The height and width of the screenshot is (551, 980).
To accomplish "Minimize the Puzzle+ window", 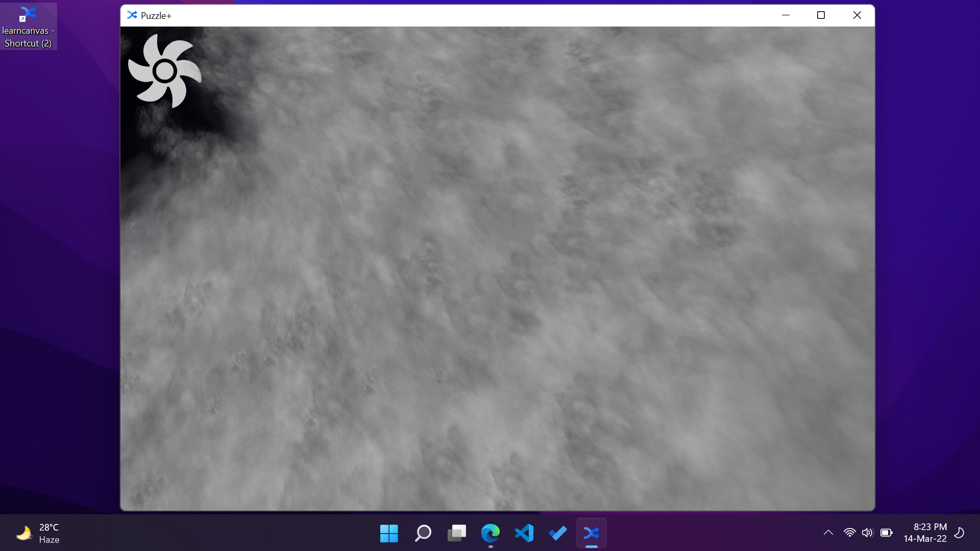I will tap(786, 15).
